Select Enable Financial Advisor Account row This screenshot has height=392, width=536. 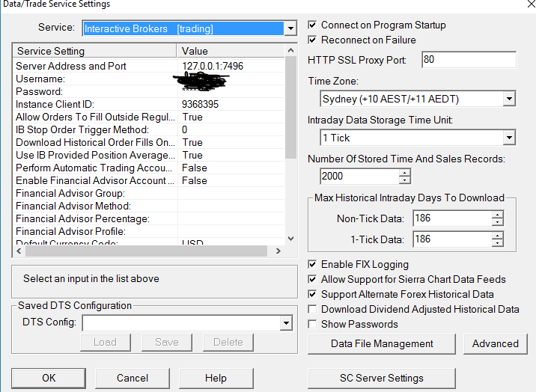coord(149,180)
